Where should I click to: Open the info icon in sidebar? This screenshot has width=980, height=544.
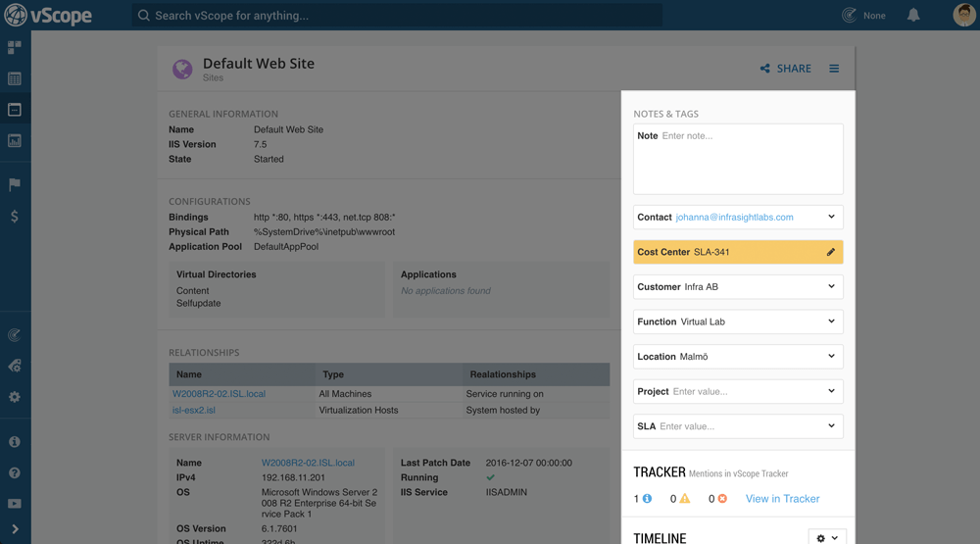[x=15, y=442]
